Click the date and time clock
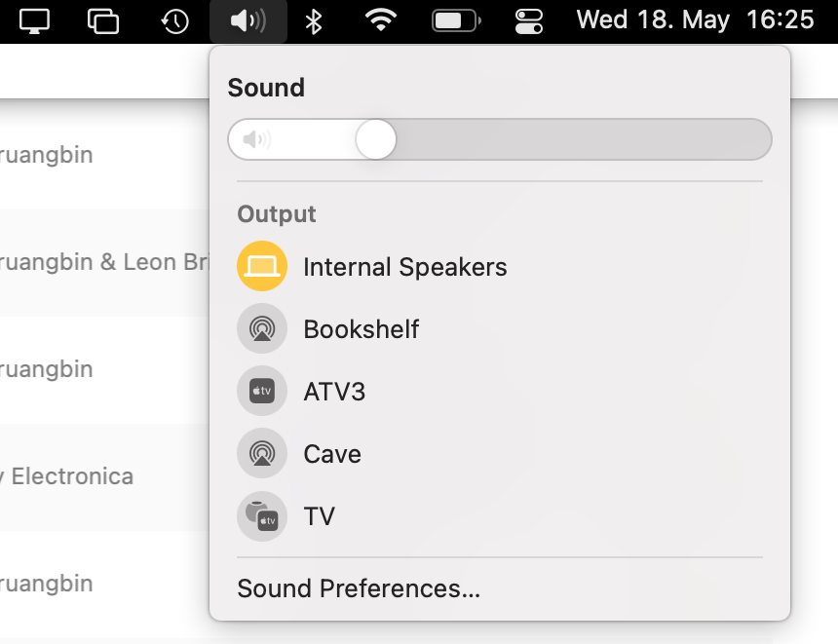Viewport: 838px width, 644px height. [x=695, y=20]
